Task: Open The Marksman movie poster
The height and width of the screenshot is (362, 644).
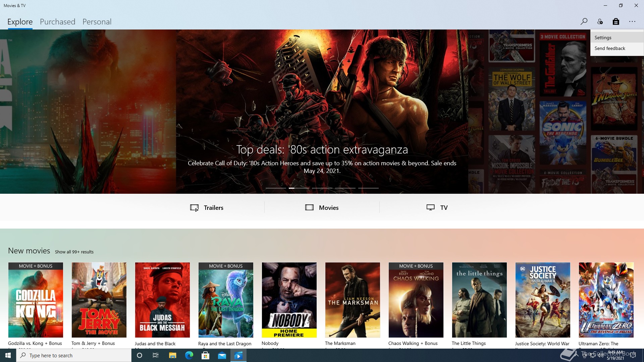Action: (x=353, y=300)
